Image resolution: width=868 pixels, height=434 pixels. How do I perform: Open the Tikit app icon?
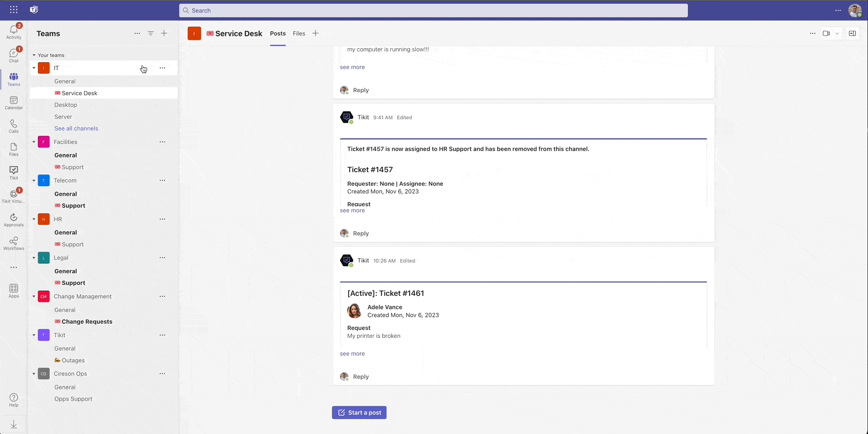point(14,173)
